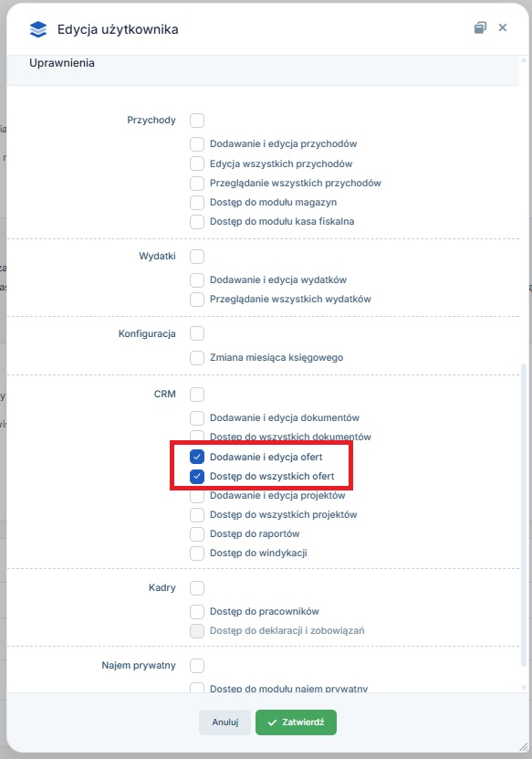Check Dodawanie i edycja przychodów
532x759 pixels.
point(197,143)
